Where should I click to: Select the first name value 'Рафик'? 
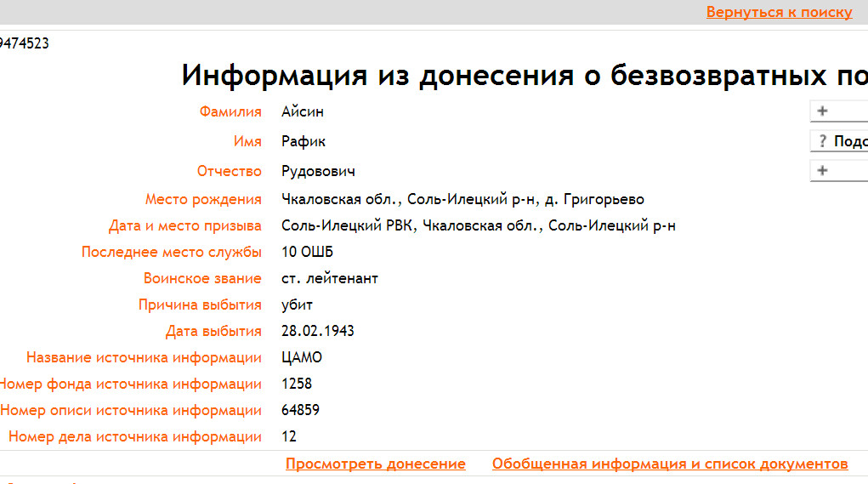[304, 141]
